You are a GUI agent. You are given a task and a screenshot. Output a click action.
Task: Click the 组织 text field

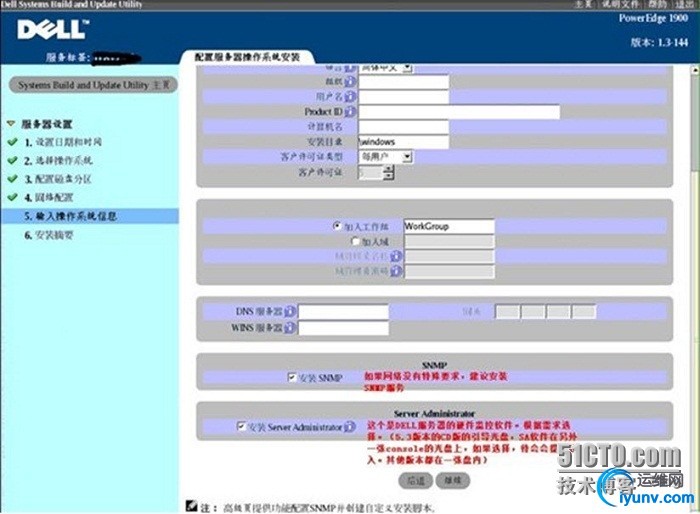[x=404, y=82]
